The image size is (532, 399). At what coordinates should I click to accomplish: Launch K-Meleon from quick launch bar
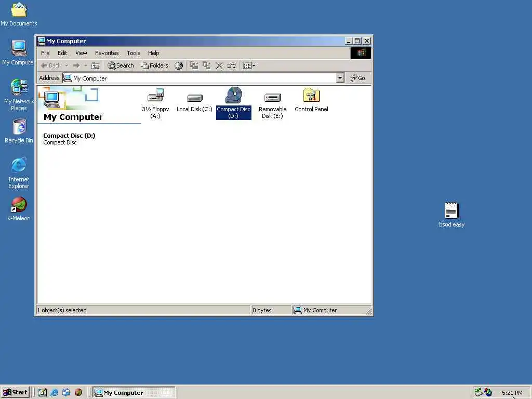(x=78, y=393)
